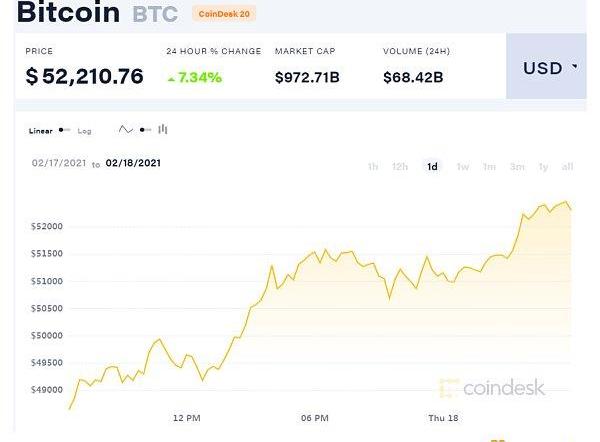This screenshot has height=442, width=600.
Task: Toggle line/candlestick chart type switch
Action: (145, 130)
